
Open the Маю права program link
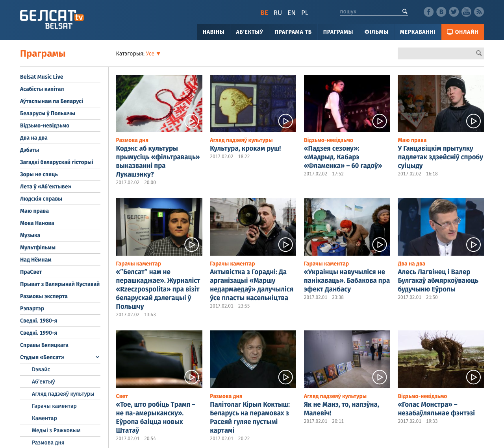(34, 211)
